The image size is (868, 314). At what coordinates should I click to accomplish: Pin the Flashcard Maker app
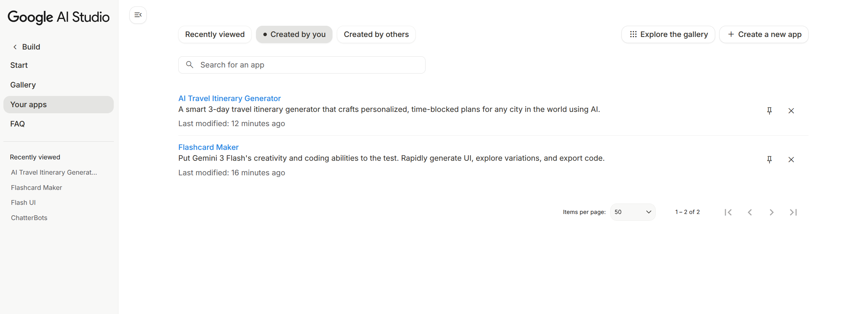[x=770, y=159]
